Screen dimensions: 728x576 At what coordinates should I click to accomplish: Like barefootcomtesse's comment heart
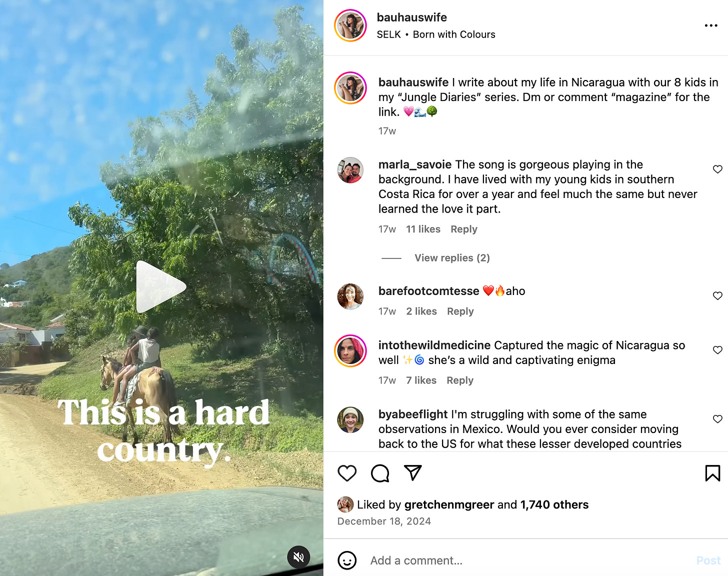[717, 296]
